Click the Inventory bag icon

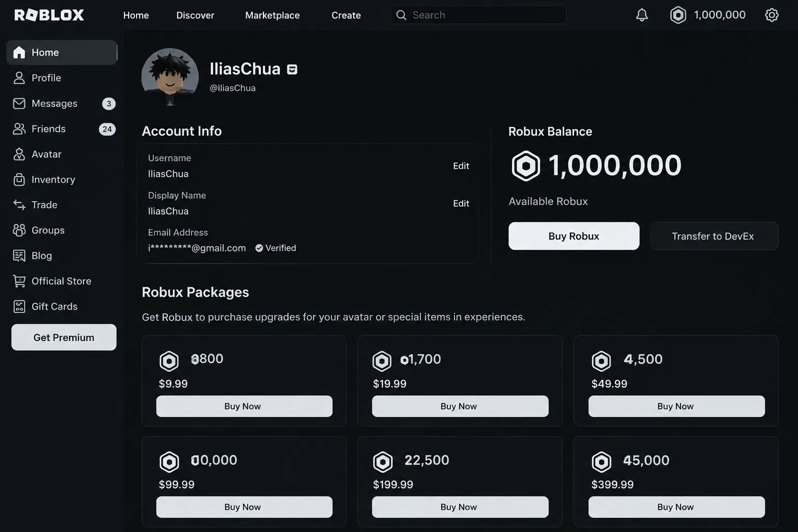[x=19, y=180]
